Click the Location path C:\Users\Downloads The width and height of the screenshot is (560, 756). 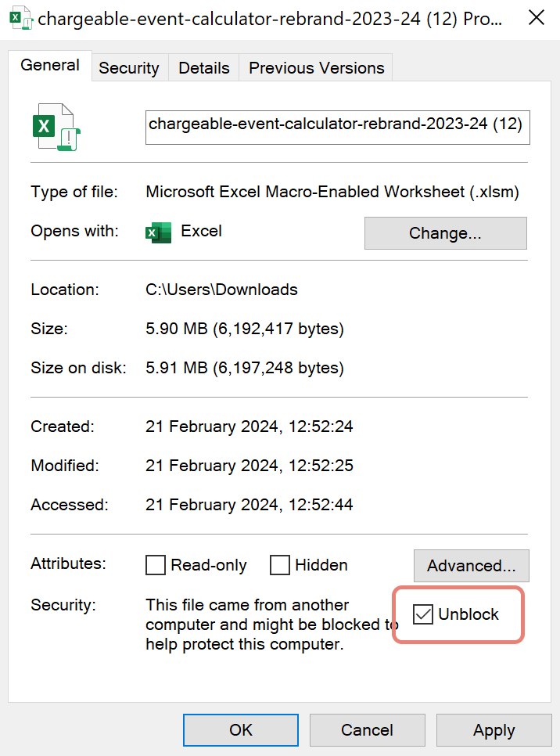[221, 290]
